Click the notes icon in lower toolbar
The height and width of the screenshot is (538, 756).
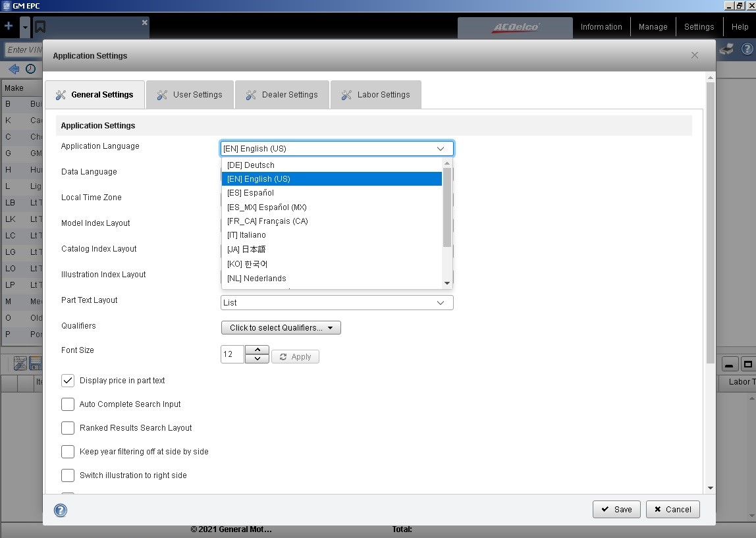click(x=20, y=363)
